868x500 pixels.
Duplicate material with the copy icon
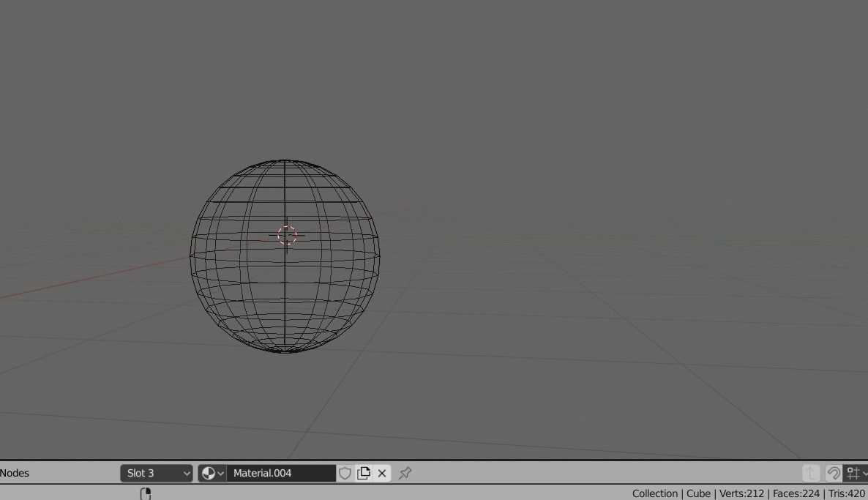(x=364, y=473)
